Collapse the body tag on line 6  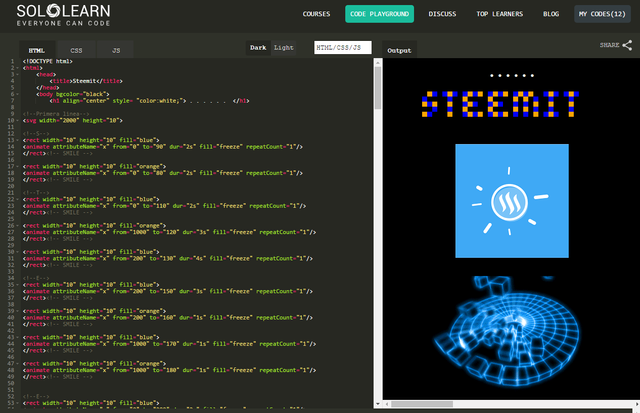click(x=18, y=94)
